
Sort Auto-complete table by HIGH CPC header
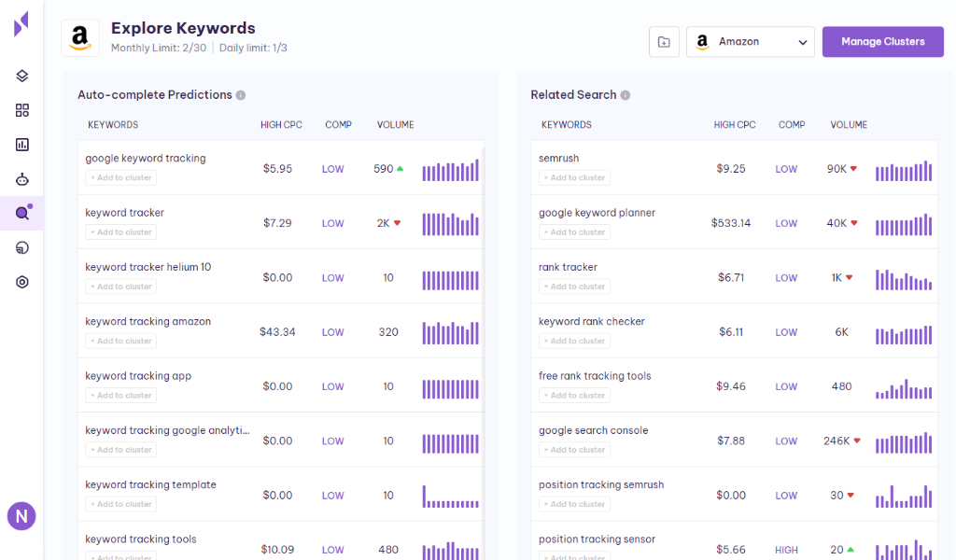(x=281, y=125)
